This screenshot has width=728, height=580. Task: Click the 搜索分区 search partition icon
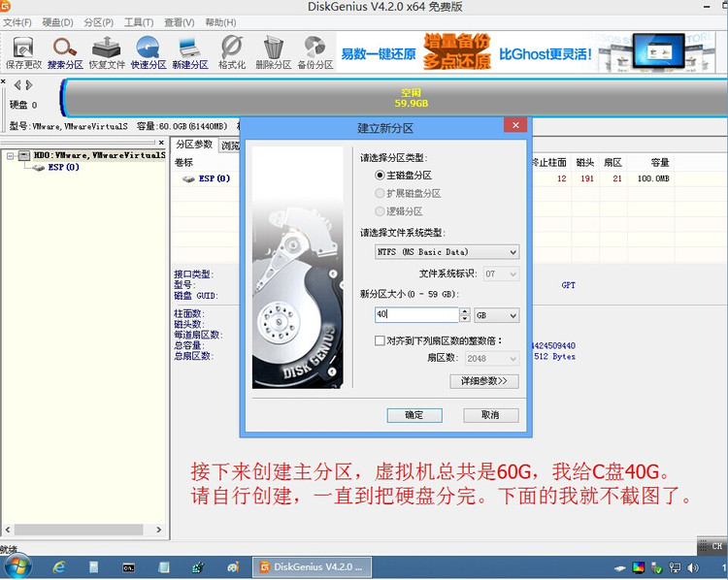pyautogui.click(x=65, y=51)
